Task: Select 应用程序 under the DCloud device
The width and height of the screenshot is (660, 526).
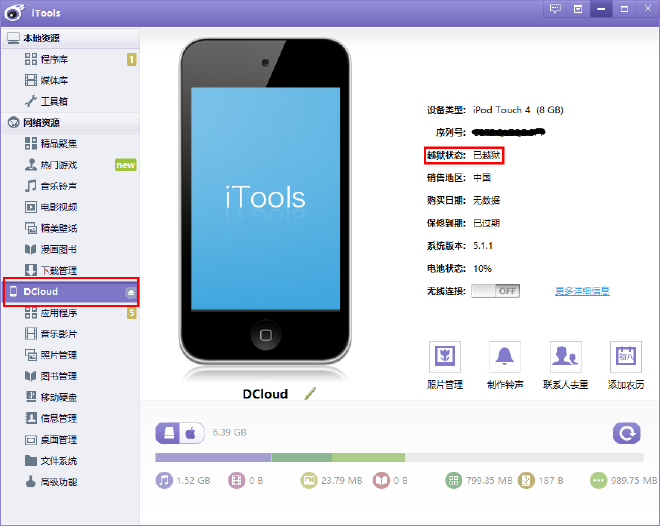Action: coord(58,313)
